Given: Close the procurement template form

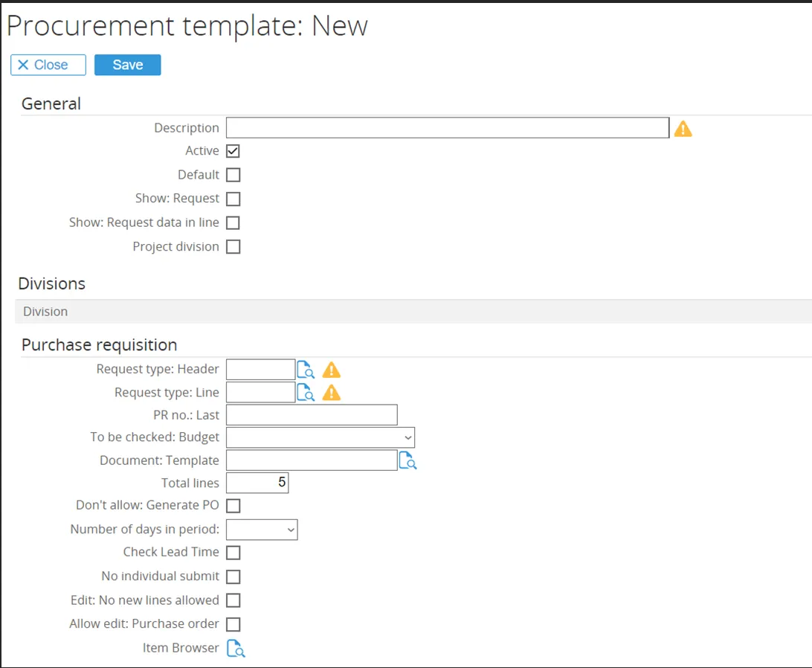Looking at the screenshot, I should pos(48,65).
